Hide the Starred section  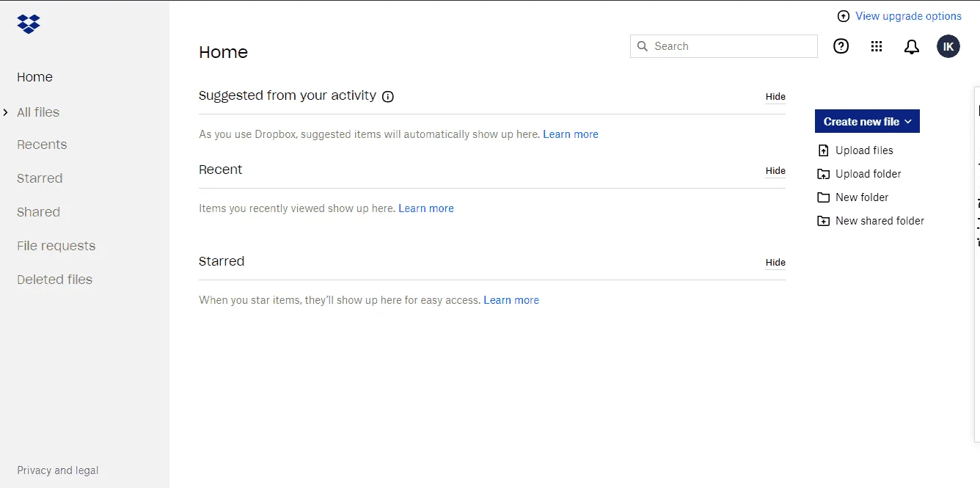pyautogui.click(x=775, y=263)
